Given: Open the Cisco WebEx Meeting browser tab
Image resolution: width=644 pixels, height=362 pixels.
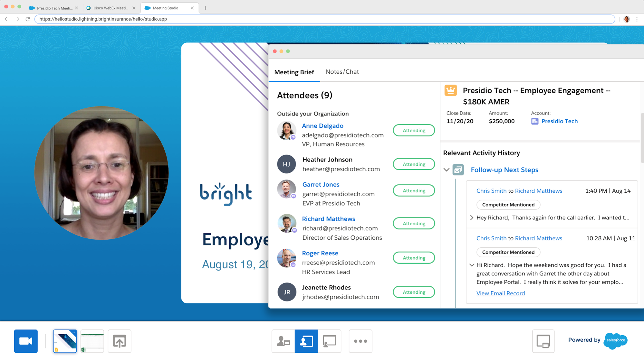Looking at the screenshot, I should tap(110, 8).
